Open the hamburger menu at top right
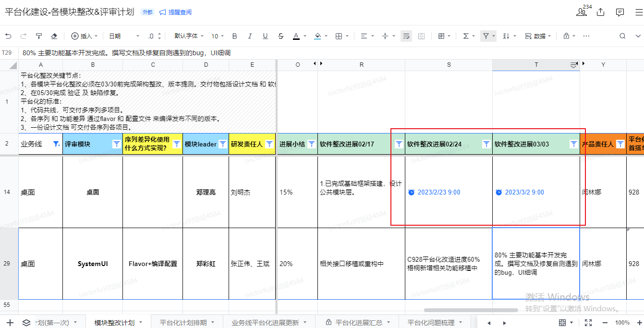Screen dimensions: 644x328 pyautogui.click(x=638, y=12)
